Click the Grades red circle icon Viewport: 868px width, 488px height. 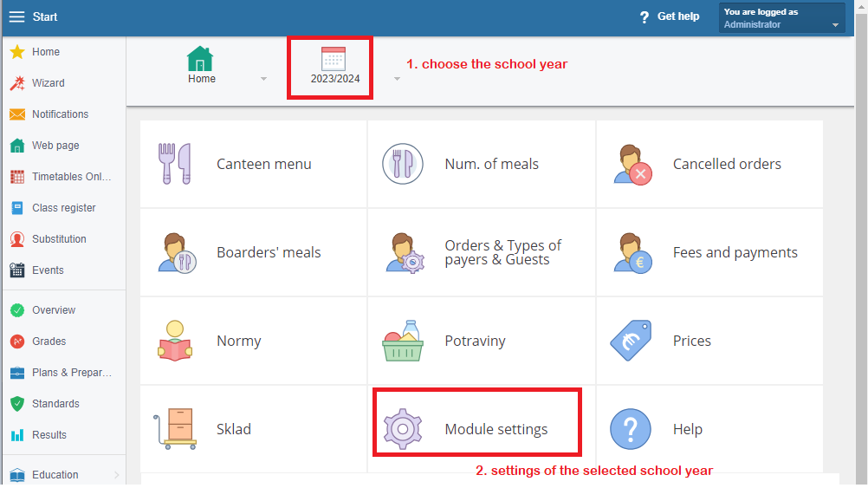coord(17,342)
